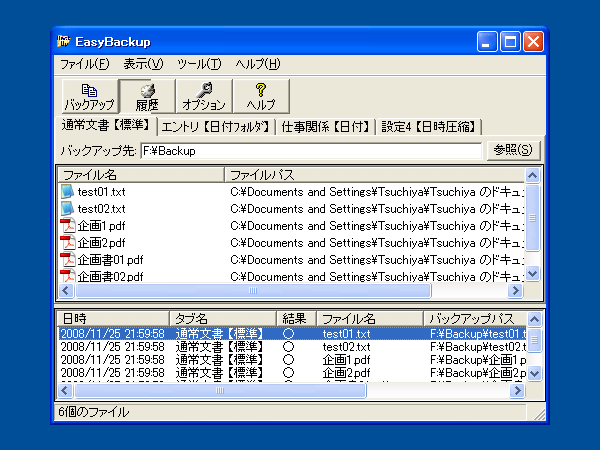Switch to the 通常文書【標準】 tab
Viewport: 600px width, 450px height.
coord(106,125)
